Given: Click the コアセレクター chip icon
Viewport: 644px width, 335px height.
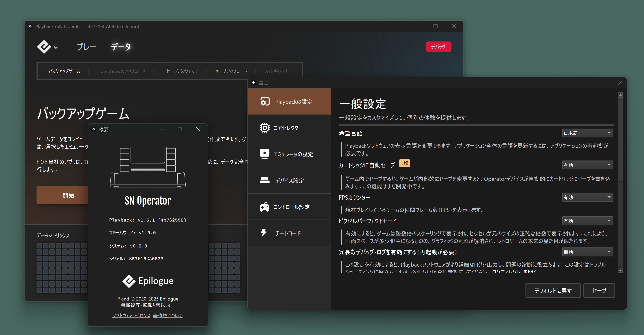Looking at the screenshot, I should pos(265,128).
